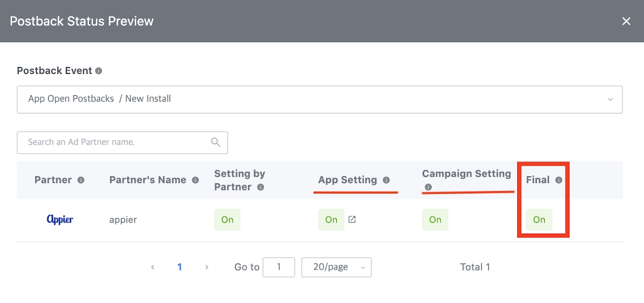Click info icon beside Partner's Name header
This screenshot has width=644, height=303.
click(x=195, y=180)
